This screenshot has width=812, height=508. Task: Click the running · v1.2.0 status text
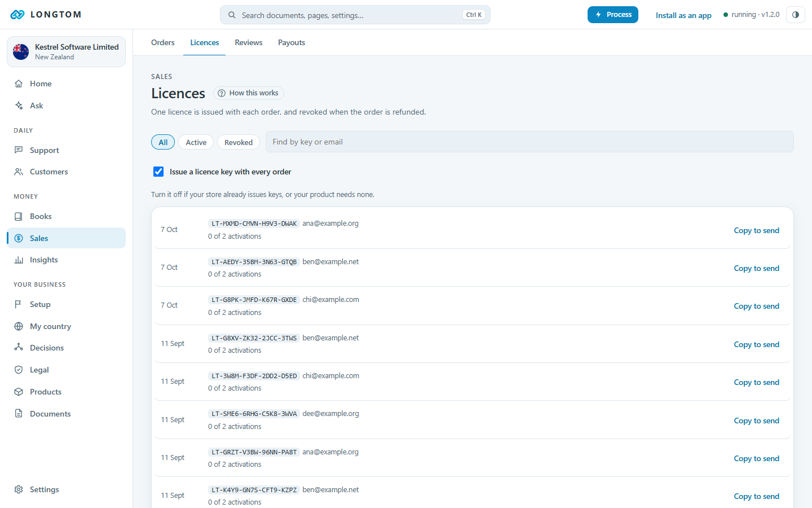755,15
